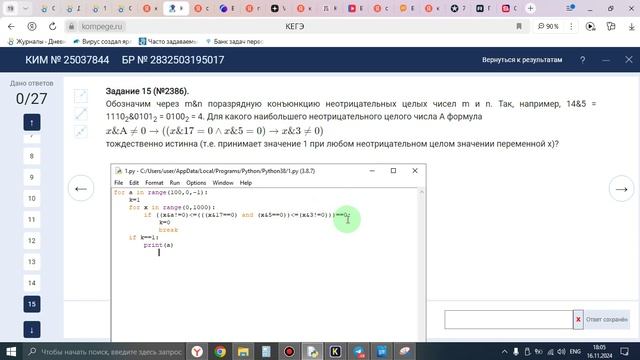Go to task number 11
Image resolution: width=640 pixels, height=360 pixels.
pyautogui.click(x=32, y=220)
